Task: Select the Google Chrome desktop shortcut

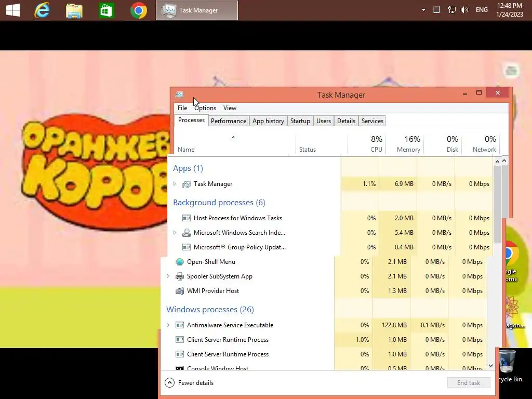Action: [512, 261]
